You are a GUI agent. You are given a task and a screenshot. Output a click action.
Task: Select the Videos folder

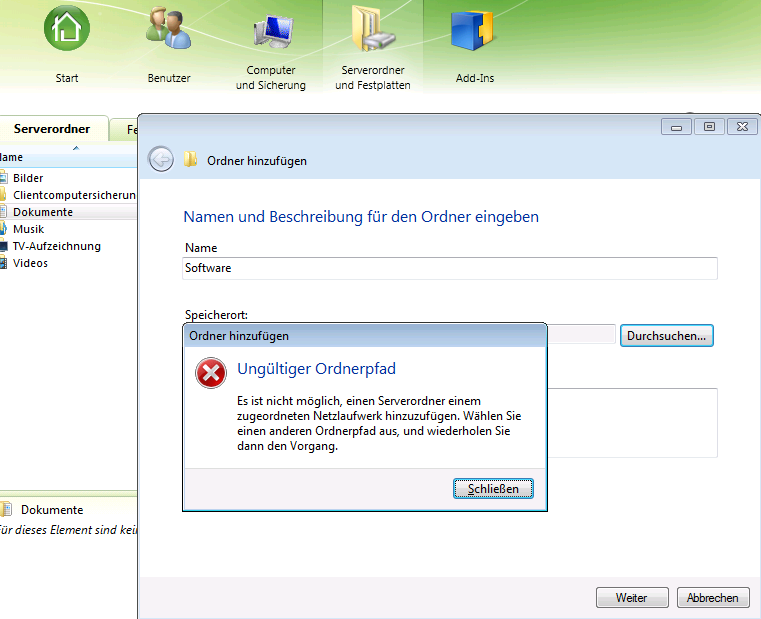30,263
